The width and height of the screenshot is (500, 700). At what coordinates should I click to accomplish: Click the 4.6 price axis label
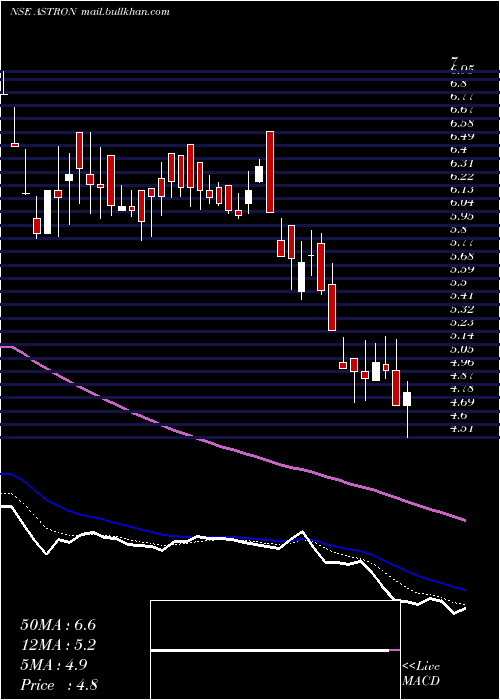pyautogui.click(x=459, y=415)
